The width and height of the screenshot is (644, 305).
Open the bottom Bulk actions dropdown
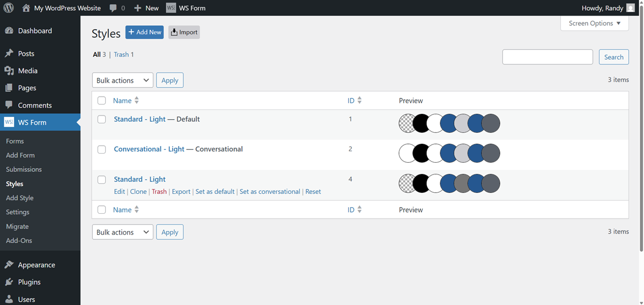coord(123,232)
